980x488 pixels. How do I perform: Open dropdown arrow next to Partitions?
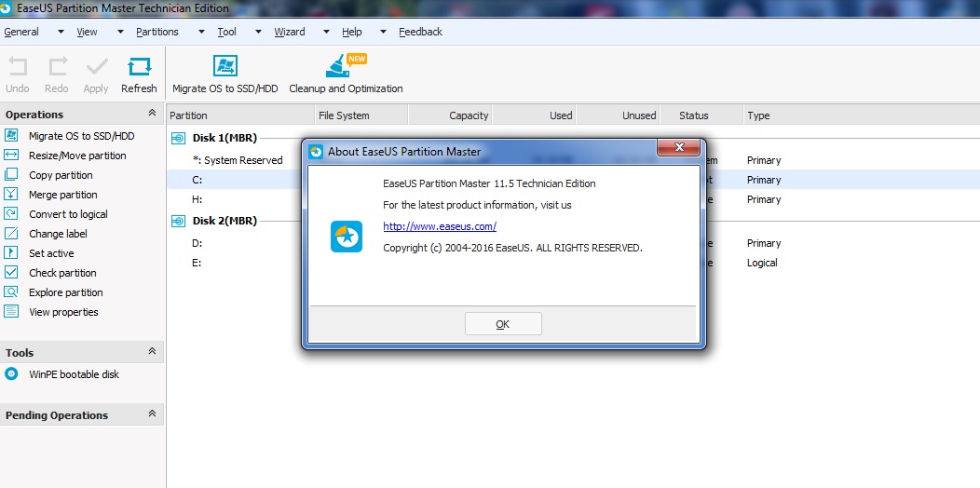(x=201, y=32)
